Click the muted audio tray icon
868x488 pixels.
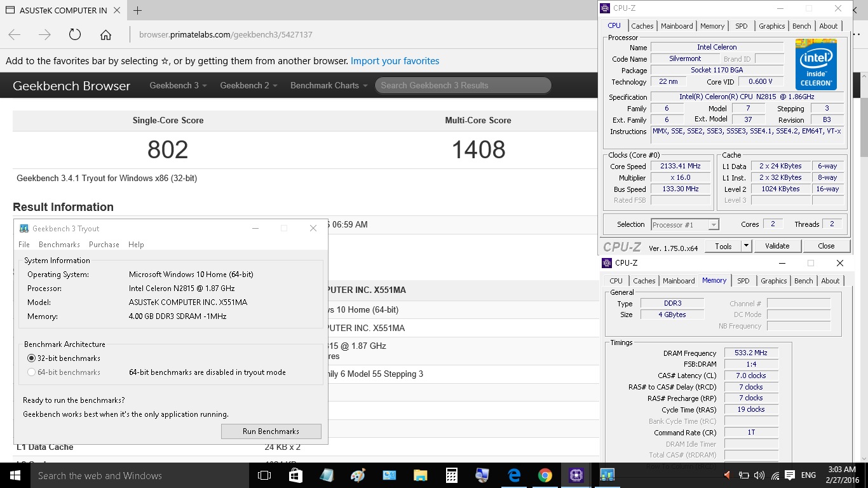tap(728, 475)
